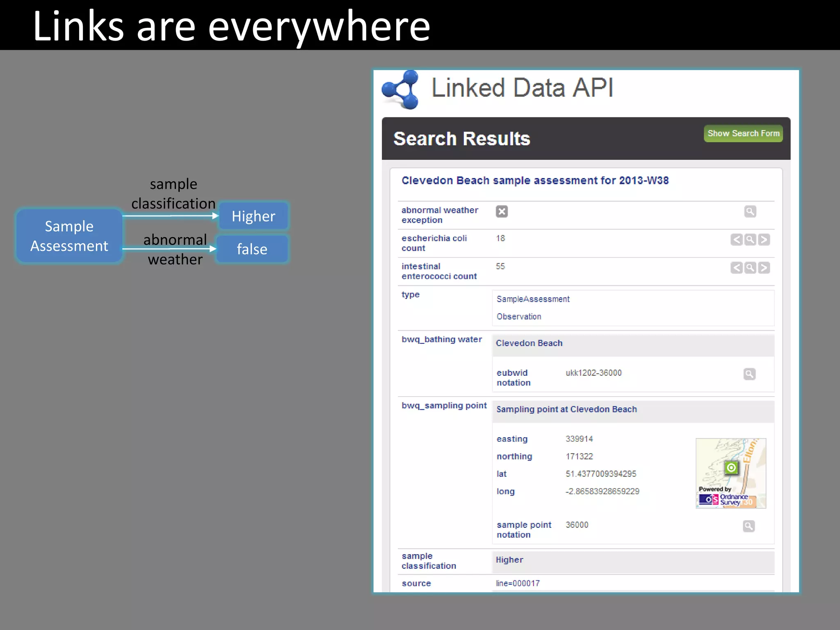The height and width of the screenshot is (630, 840).
Task: Click magnifier icon in escherichia coli count row
Action: [x=750, y=240]
